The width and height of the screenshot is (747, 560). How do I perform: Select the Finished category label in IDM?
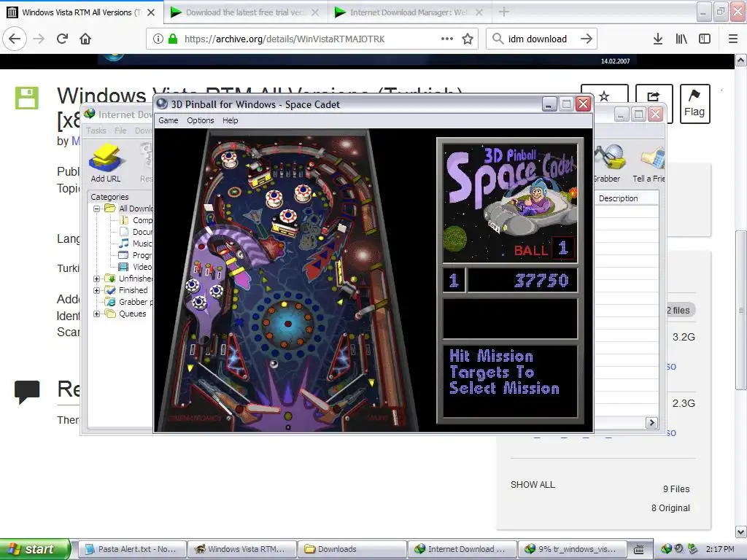coord(133,290)
